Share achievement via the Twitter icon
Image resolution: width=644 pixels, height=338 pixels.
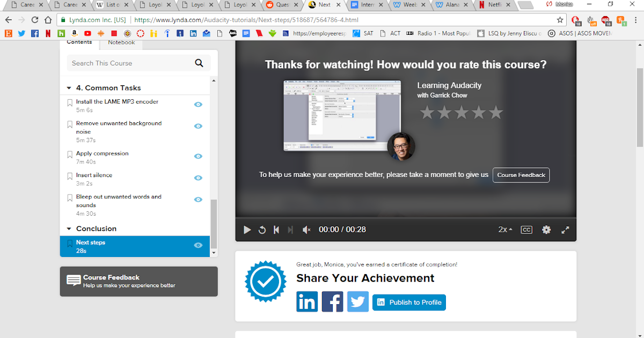(x=358, y=302)
